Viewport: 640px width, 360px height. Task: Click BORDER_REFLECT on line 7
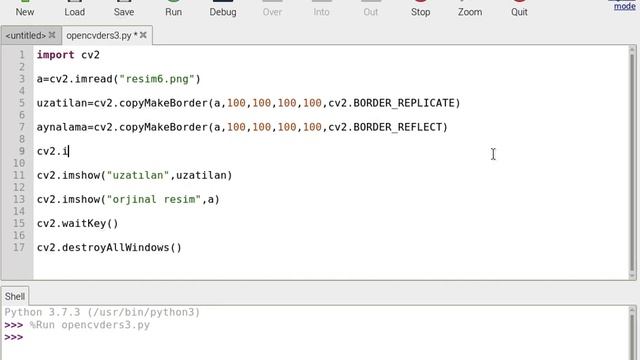[398, 127]
